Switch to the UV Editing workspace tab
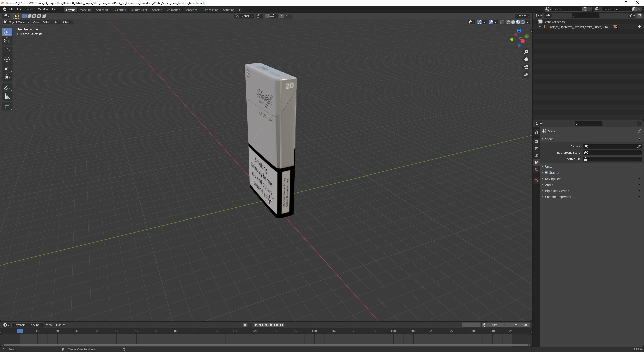Screen dimensions: 644x352 (x=119, y=10)
